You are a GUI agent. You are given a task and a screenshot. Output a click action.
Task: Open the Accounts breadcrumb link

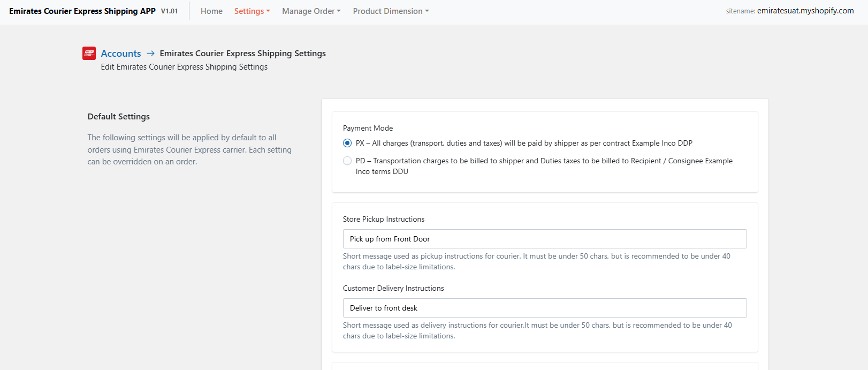[x=121, y=53]
